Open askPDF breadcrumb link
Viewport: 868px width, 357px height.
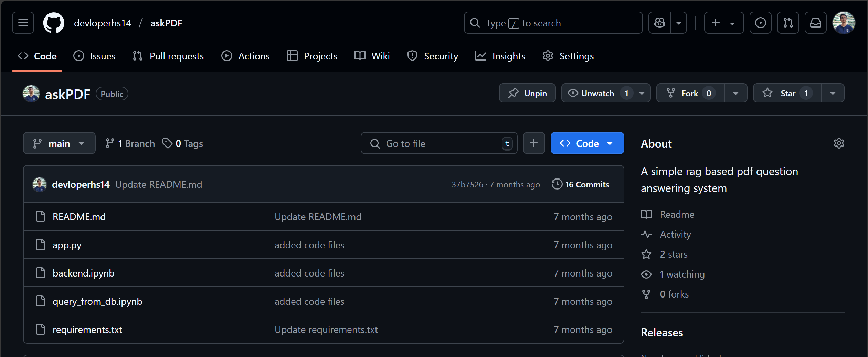(166, 23)
